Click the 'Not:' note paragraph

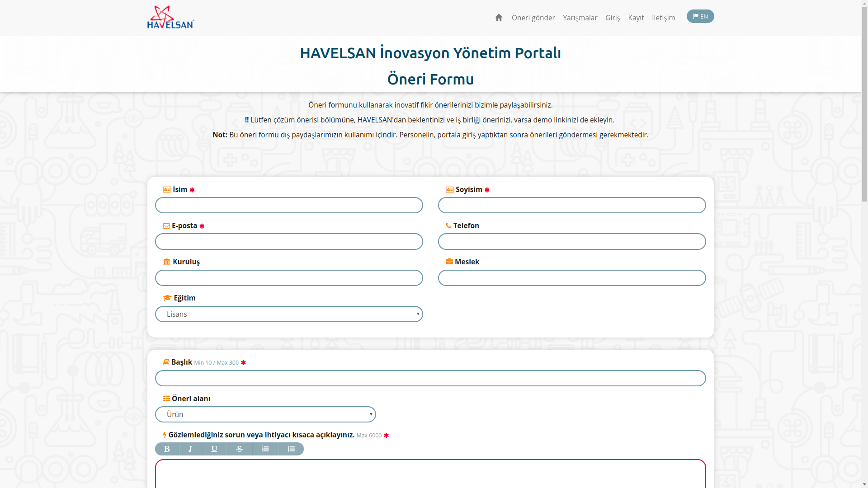click(430, 135)
